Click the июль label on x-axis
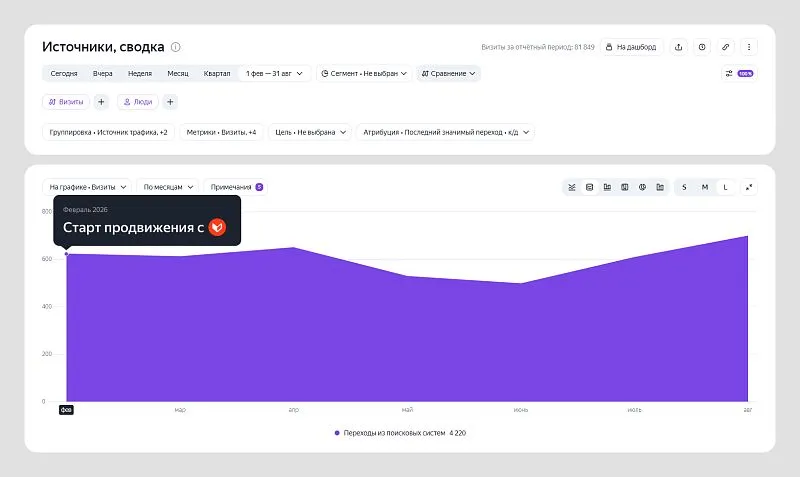 coord(635,410)
